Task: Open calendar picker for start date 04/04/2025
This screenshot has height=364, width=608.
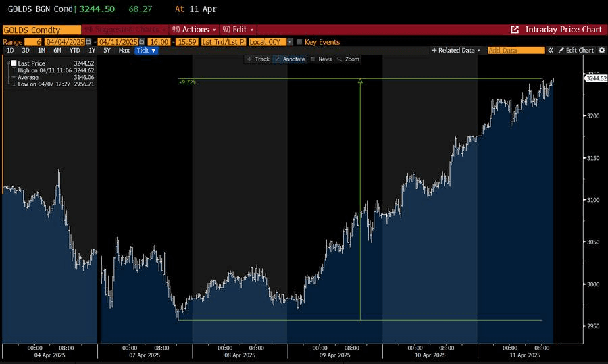Action: coord(88,42)
